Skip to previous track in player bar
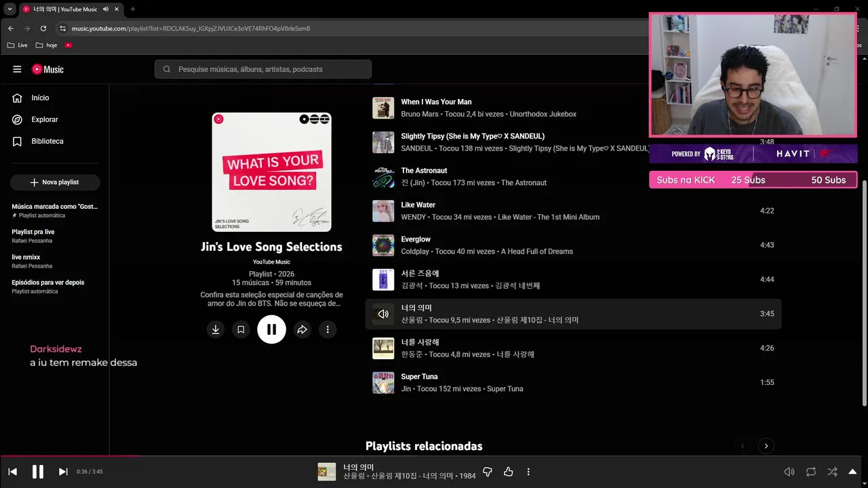868x488 pixels. click(x=12, y=472)
